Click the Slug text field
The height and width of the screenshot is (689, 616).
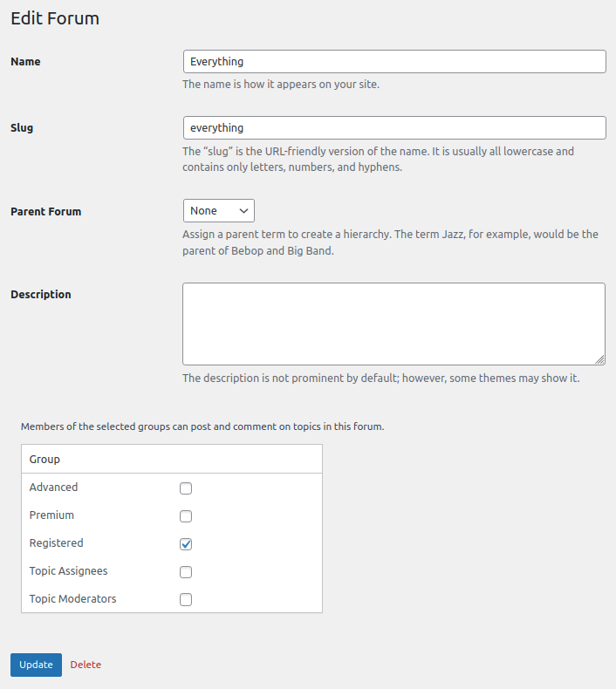tap(394, 127)
